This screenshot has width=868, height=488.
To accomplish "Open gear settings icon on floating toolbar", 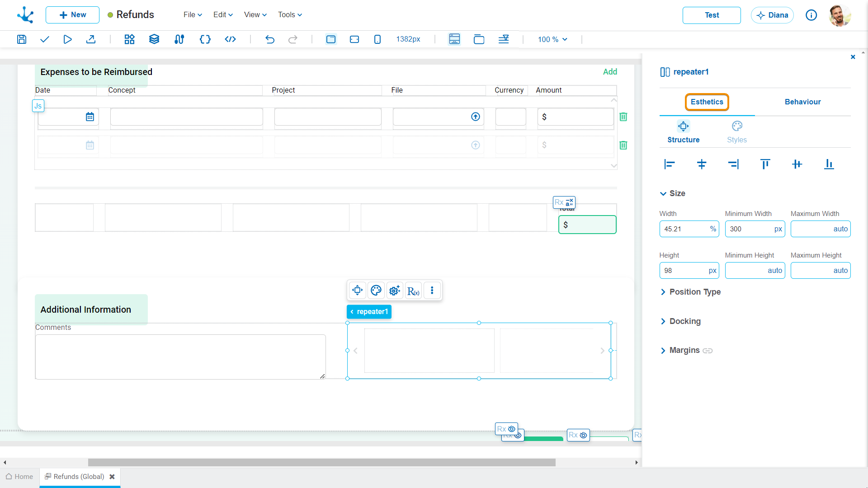I will coord(395,291).
